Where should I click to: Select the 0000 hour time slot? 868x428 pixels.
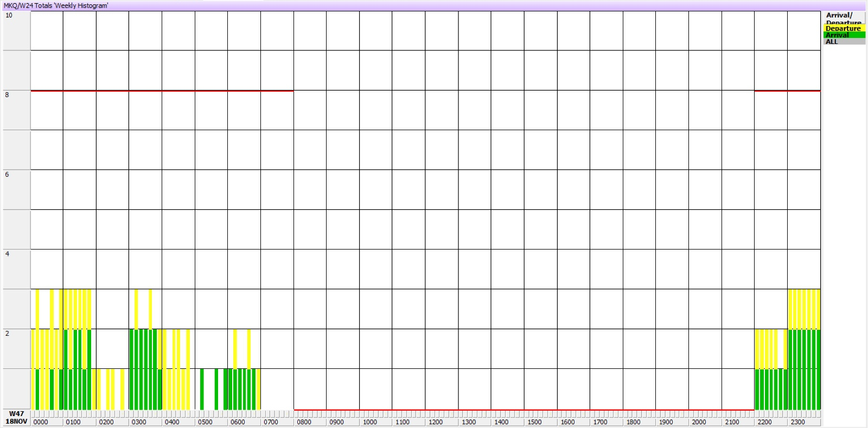point(41,422)
